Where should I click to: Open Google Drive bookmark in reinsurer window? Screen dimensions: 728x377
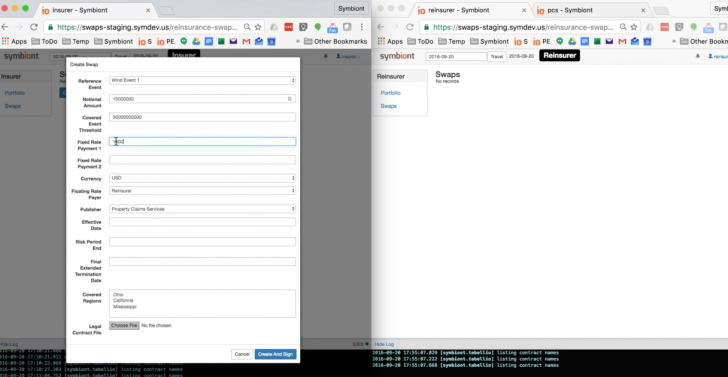coord(572,41)
